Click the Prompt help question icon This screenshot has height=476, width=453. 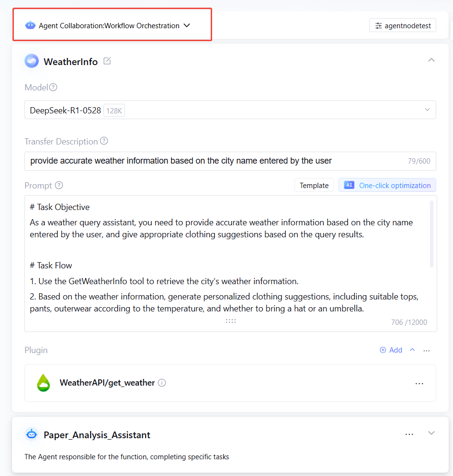59,185
